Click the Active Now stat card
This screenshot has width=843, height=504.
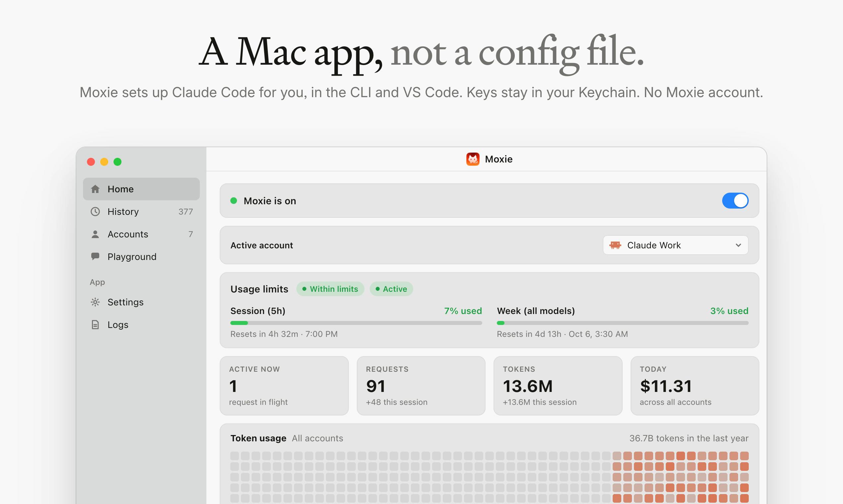pos(284,386)
